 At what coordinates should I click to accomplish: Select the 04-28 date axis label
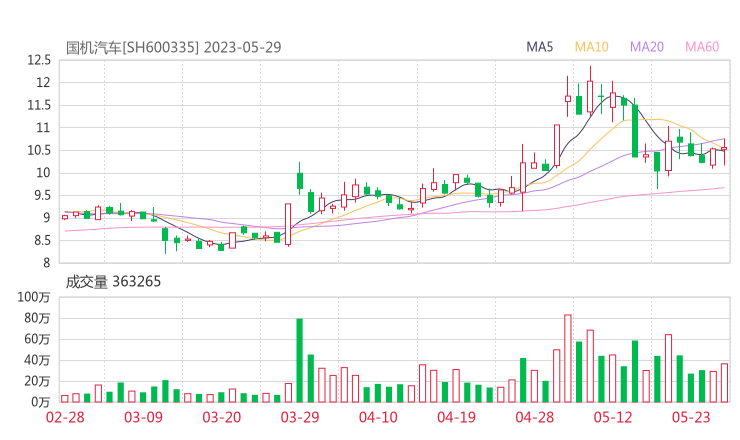[x=535, y=417]
